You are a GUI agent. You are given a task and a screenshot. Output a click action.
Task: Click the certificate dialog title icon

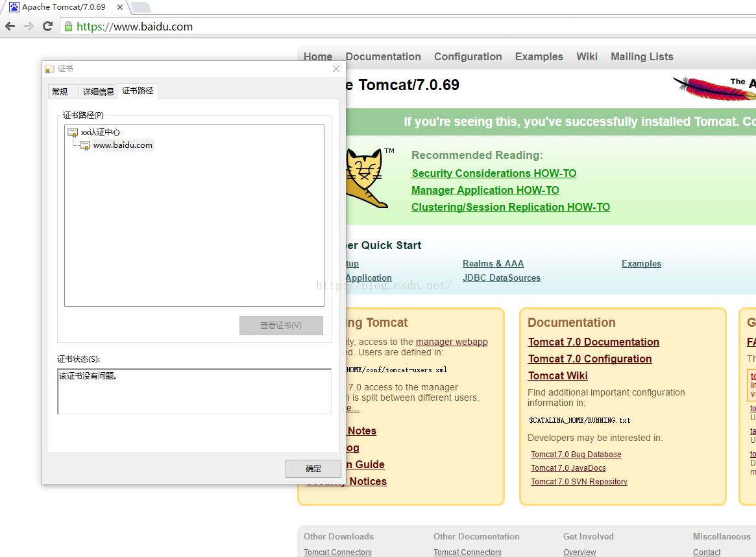pos(49,69)
